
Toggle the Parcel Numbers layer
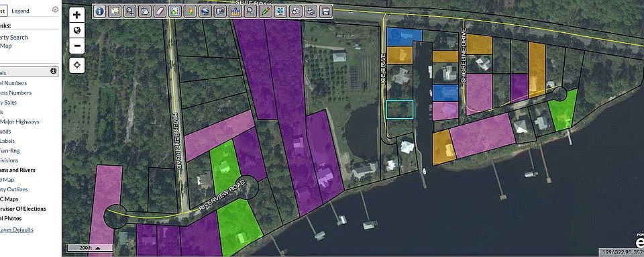pyautogui.click(x=13, y=83)
